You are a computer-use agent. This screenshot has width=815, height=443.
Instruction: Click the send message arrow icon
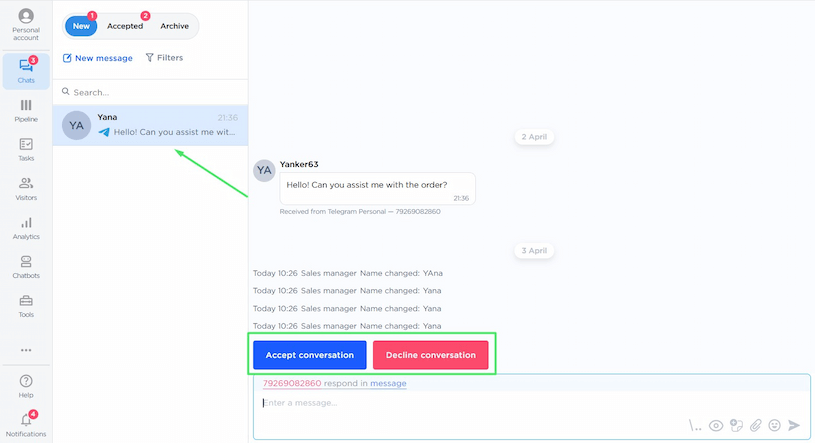(x=795, y=425)
